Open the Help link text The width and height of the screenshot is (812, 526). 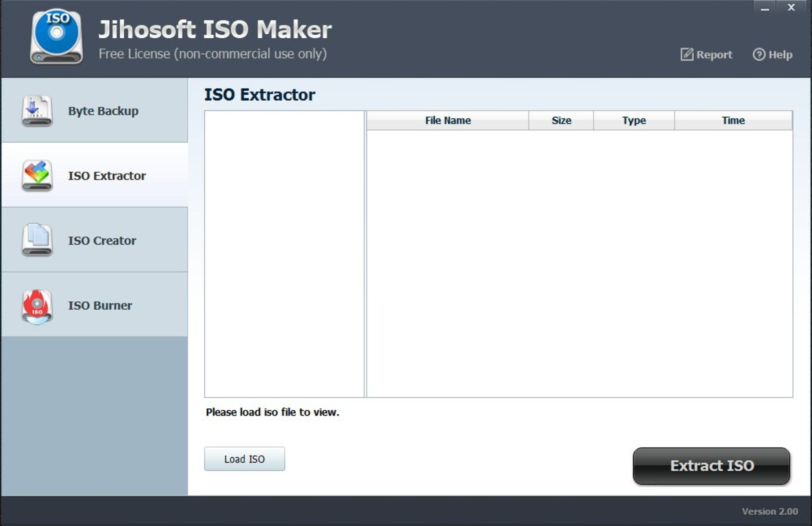780,55
